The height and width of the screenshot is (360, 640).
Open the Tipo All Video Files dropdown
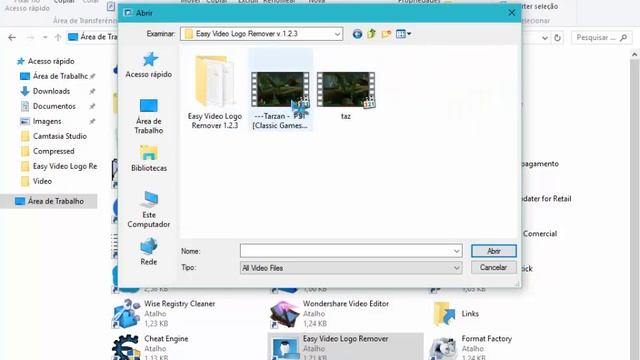click(351, 268)
